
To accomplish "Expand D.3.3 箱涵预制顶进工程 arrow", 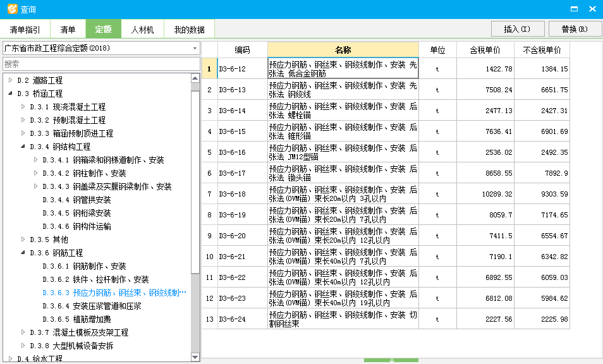I will point(23,133).
